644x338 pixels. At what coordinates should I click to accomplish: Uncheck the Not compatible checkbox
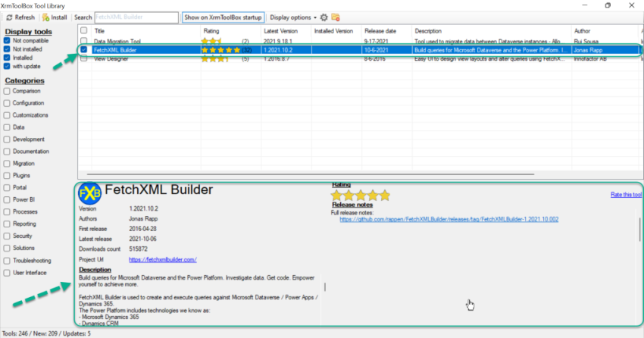pyautogui.click(x=7, y=41)
